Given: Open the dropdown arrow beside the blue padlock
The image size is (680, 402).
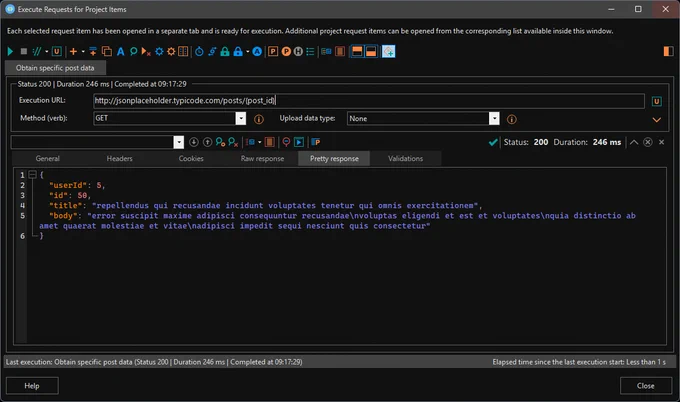Looking at the screenshot, I should pyautogui.click(x=248, y=52).
